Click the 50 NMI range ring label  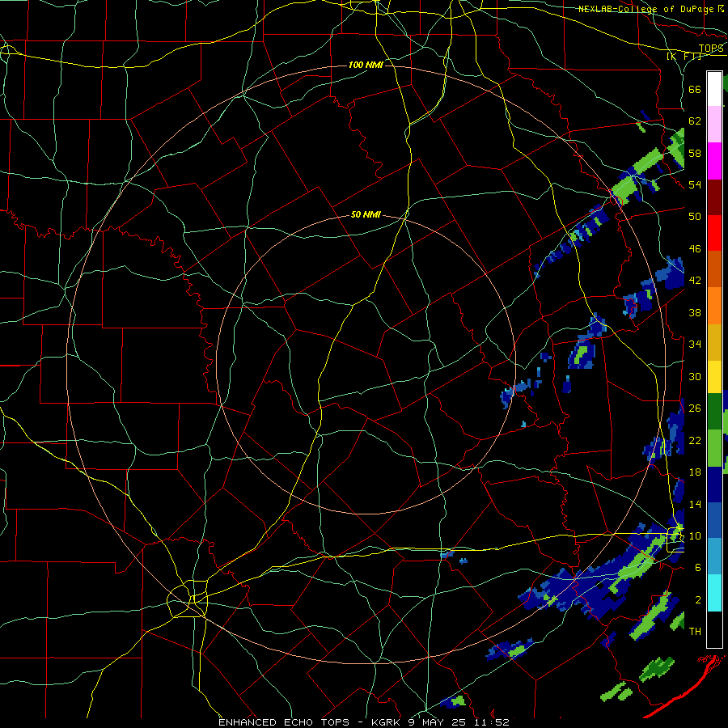point(366,214)
